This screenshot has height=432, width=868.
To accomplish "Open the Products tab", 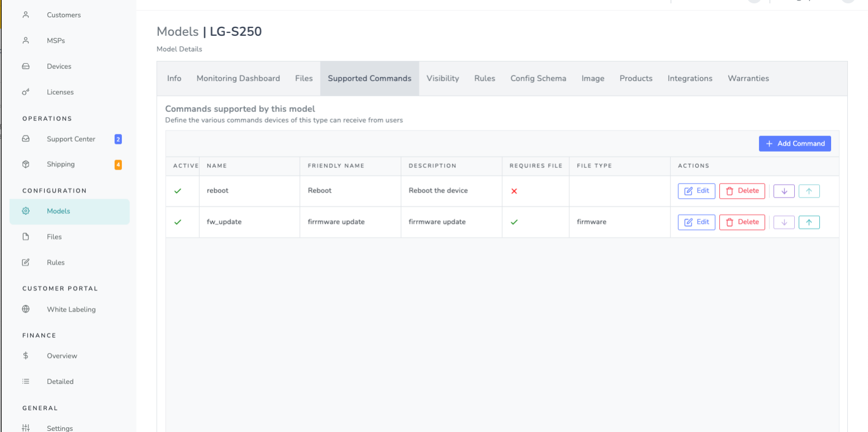I will click(x=636, y=78).
